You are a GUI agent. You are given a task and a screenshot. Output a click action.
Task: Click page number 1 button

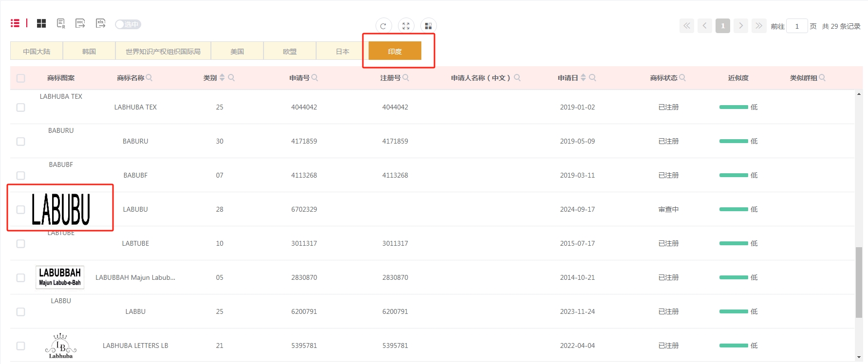coord(722,26)
